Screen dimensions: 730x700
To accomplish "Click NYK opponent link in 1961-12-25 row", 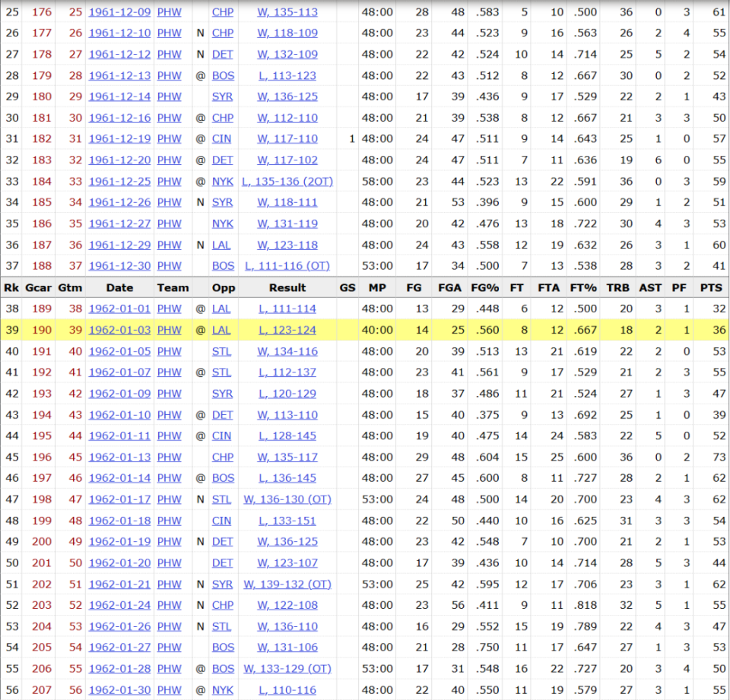I will coord(223,182).
